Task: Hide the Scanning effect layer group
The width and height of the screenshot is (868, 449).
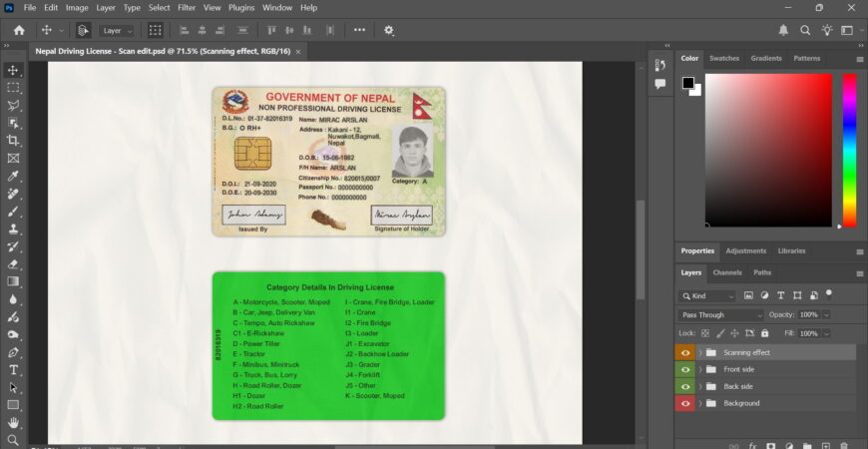Action: tap(685, 352)
